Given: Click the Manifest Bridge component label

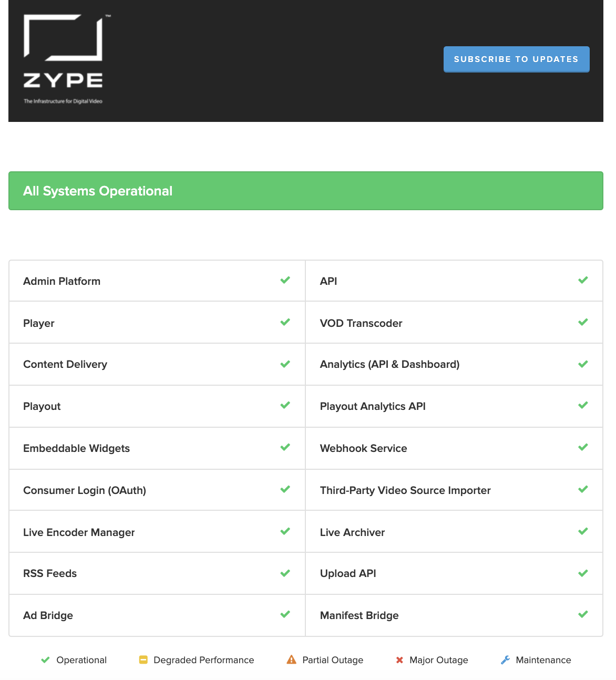Looking at the screenshot, I should [360, 615].
